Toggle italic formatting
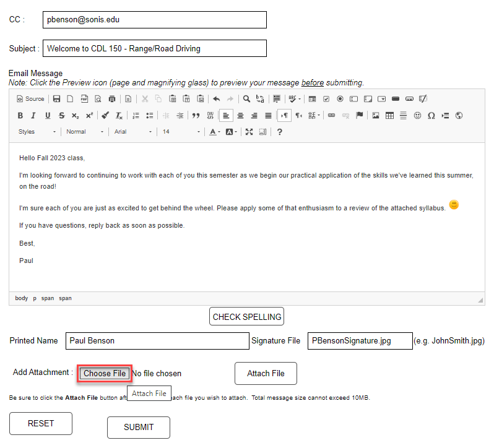The height and width of the screenshot is (448, 494). pos(33,116)
